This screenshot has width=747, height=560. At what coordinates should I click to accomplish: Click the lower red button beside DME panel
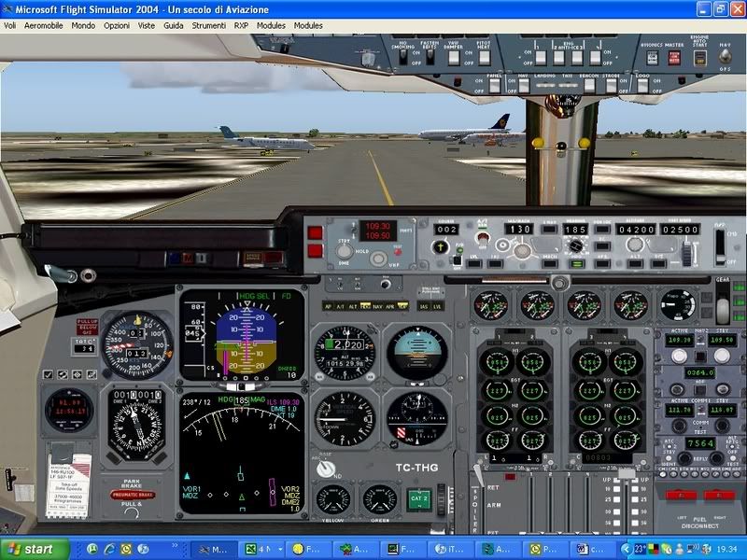315,251
